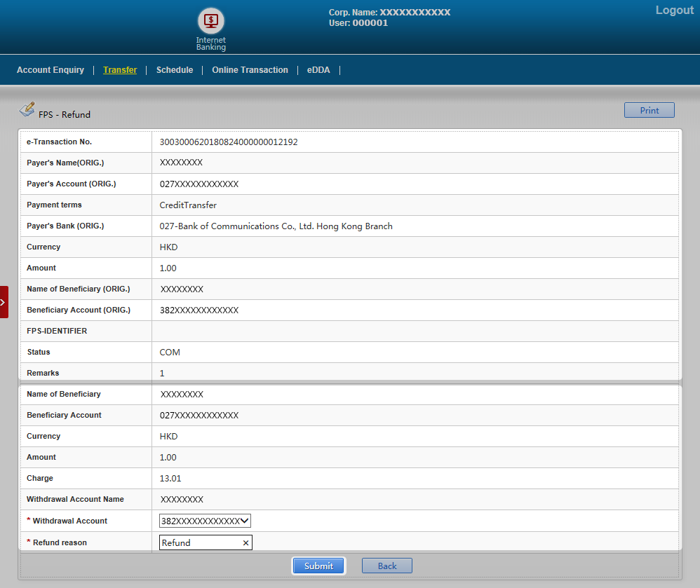
Task: Focus the Refund reason text field
Action: point(200,543)
